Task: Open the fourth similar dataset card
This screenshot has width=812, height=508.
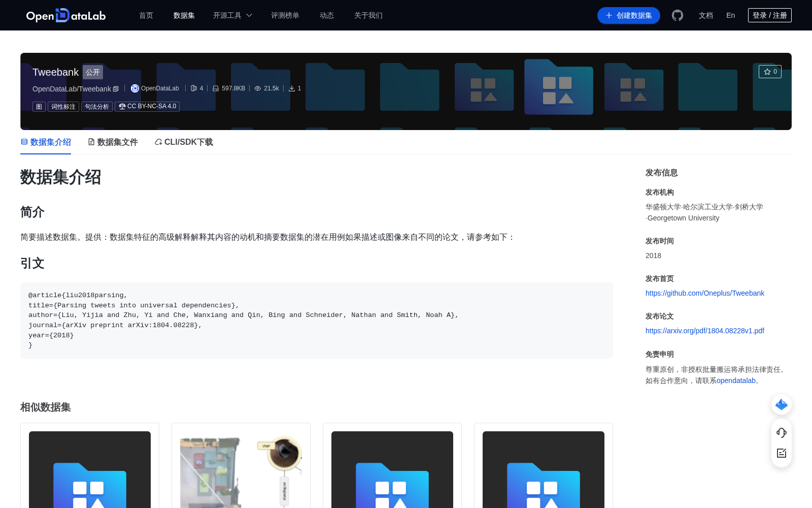Action: [x=544, y=465]
